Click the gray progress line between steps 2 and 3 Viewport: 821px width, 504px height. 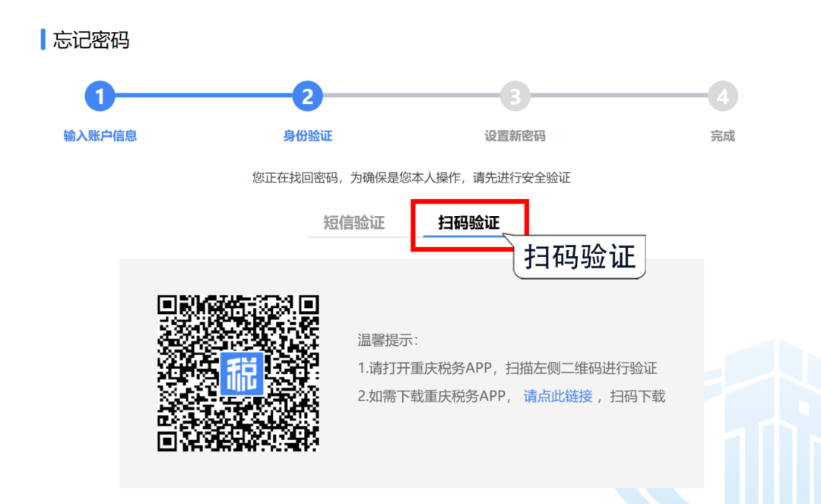(x=411, y=97)
